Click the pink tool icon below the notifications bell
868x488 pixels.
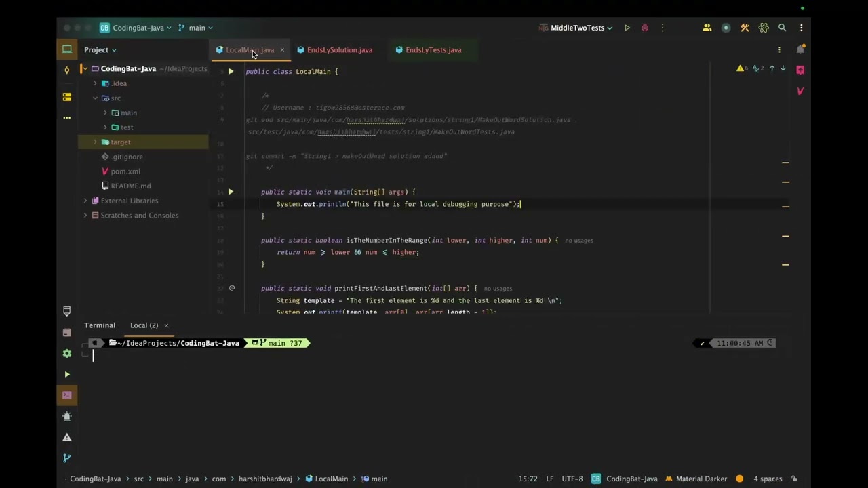click(x=800, y=70)
